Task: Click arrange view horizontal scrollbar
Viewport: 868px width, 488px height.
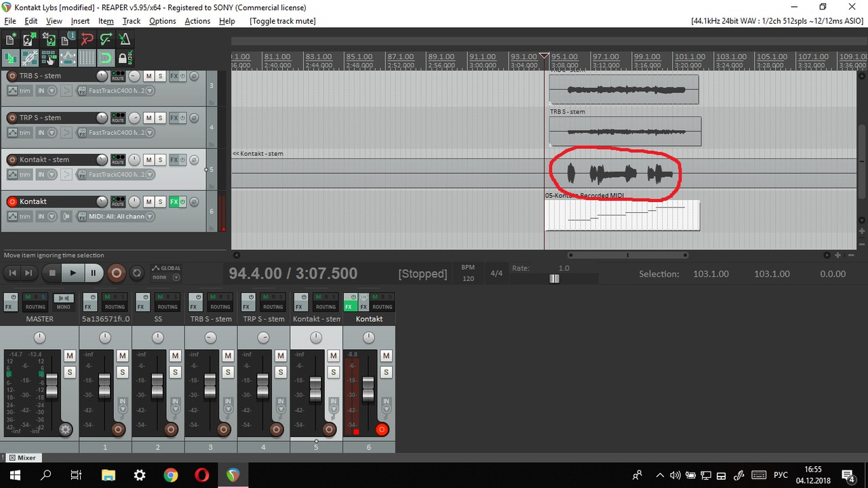Action: pos(627,255)
